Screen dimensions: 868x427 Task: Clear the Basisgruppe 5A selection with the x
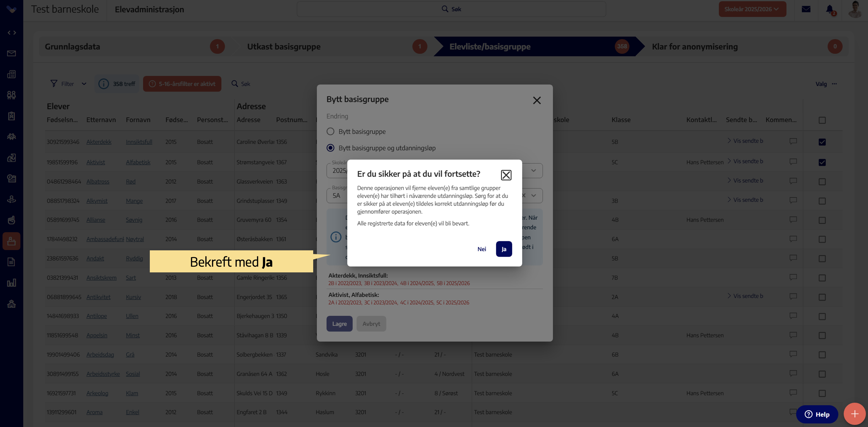point(524,195)
